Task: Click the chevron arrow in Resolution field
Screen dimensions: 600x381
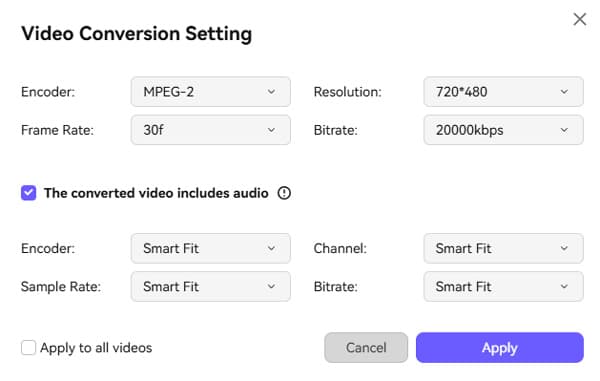Action: click(564, 92)
